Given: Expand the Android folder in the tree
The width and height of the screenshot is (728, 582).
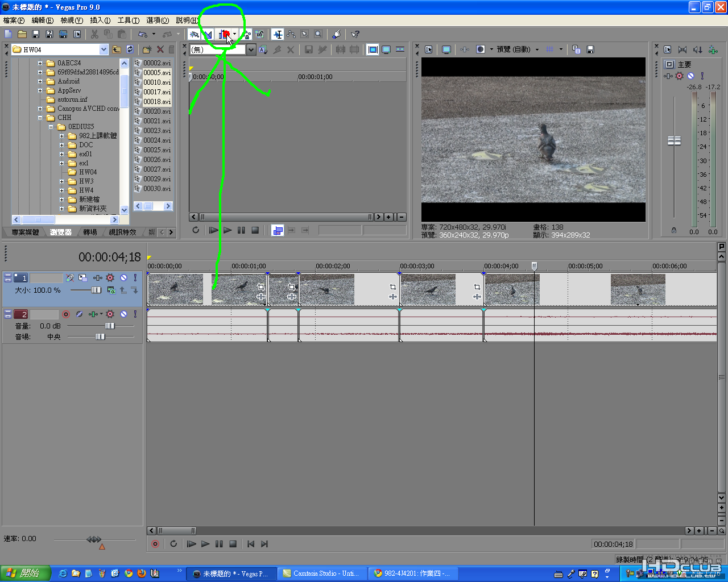Looking at the screenshot, I should [x=40, y=81].
